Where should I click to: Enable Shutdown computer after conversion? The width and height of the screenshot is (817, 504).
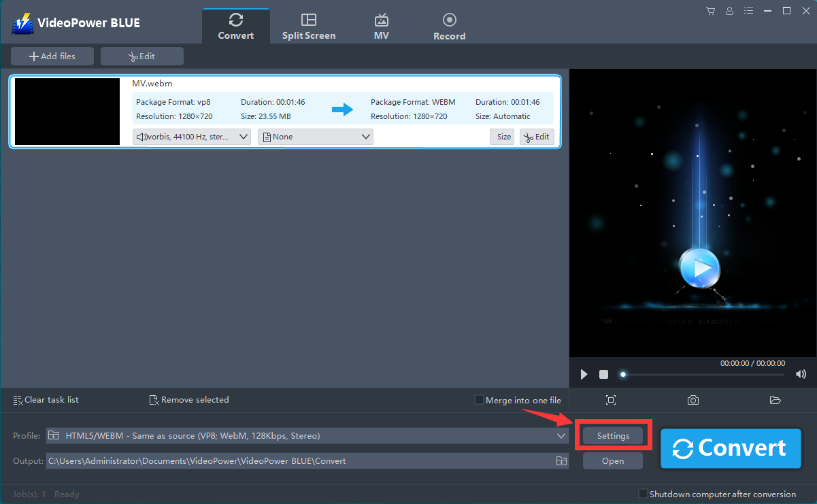point(641,494)
